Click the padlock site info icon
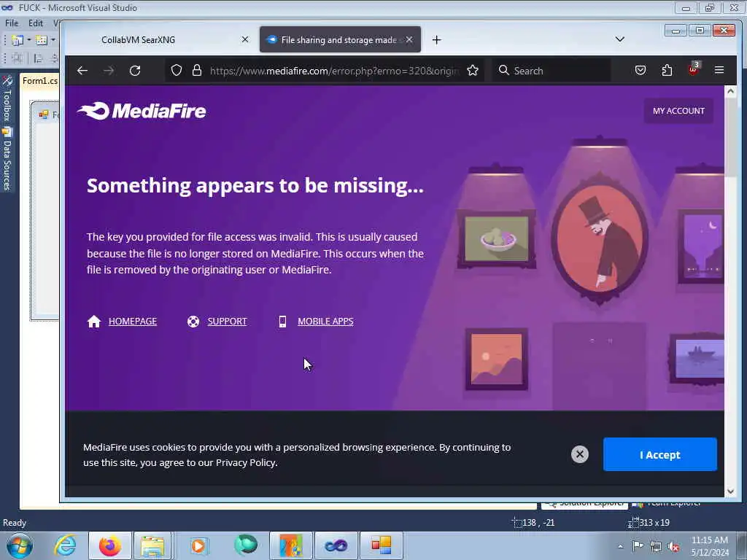Image resolution: width=747 pixels, height=560 pixels. tap(197, 71)
